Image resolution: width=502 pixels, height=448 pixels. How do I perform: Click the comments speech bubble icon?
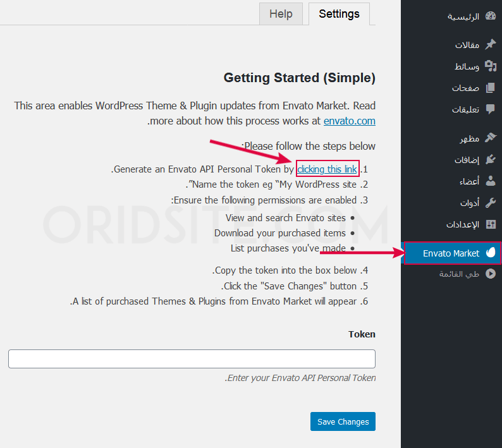point(491,109)
